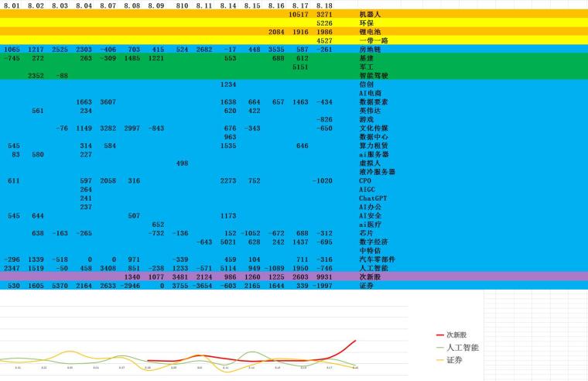Click the 8.18 date header cell
Viewport: 588px width, 381px height.
tap(324, 5)
